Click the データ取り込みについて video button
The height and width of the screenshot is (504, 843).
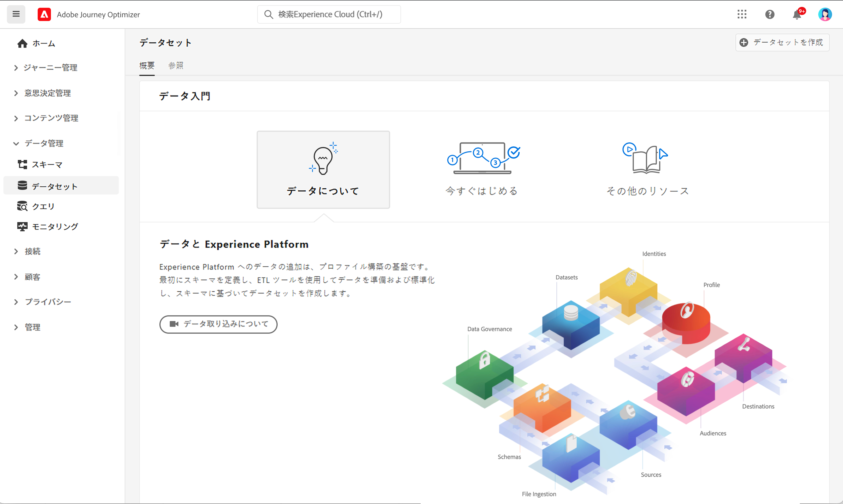click(218, 324)
